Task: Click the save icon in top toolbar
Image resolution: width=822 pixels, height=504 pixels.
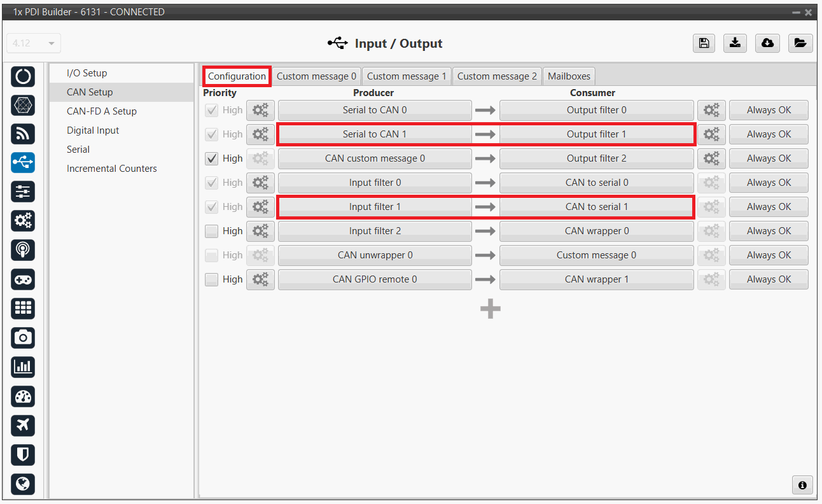Action: pos(704,43)
